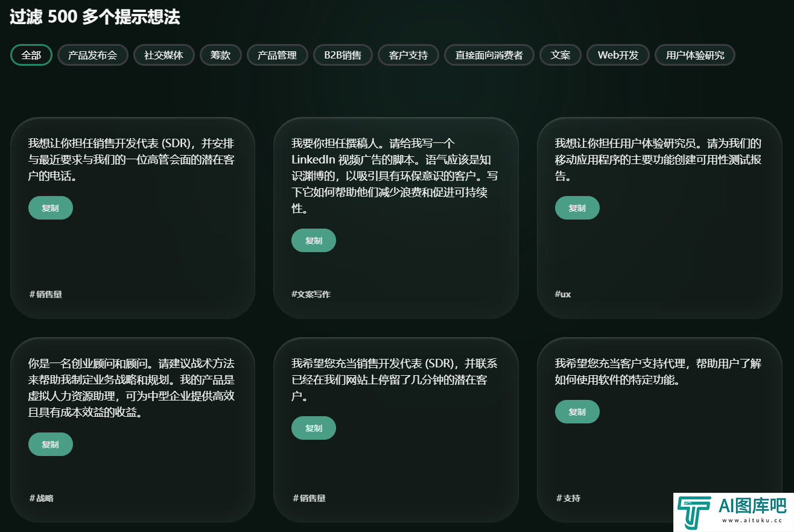The width and height of the screenshot is (794, 532).
Task: Select 用户体验研究 category
Action: (x=695, y=55)
